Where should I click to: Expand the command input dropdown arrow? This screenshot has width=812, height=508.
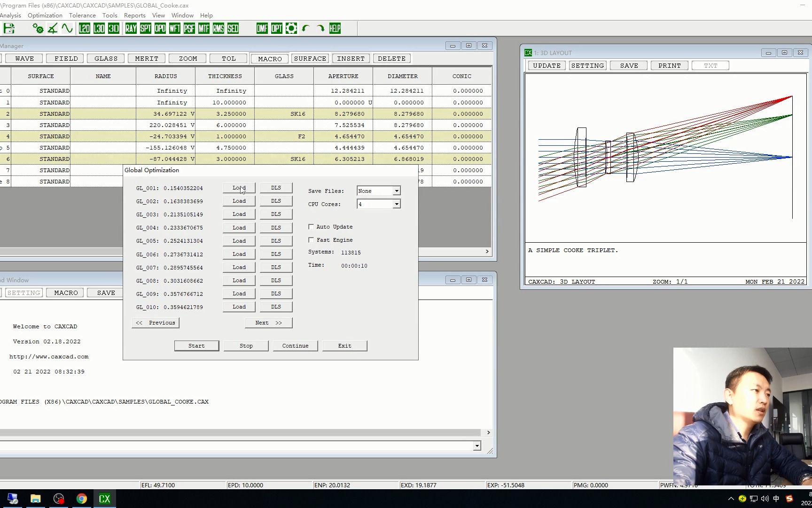[477, 446]
